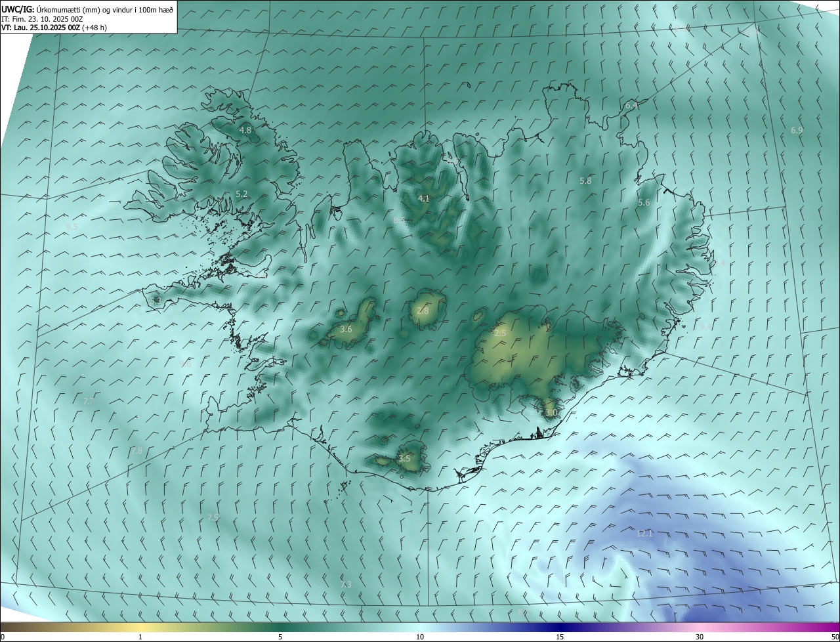Click the 5.6 value on the map

644,203
